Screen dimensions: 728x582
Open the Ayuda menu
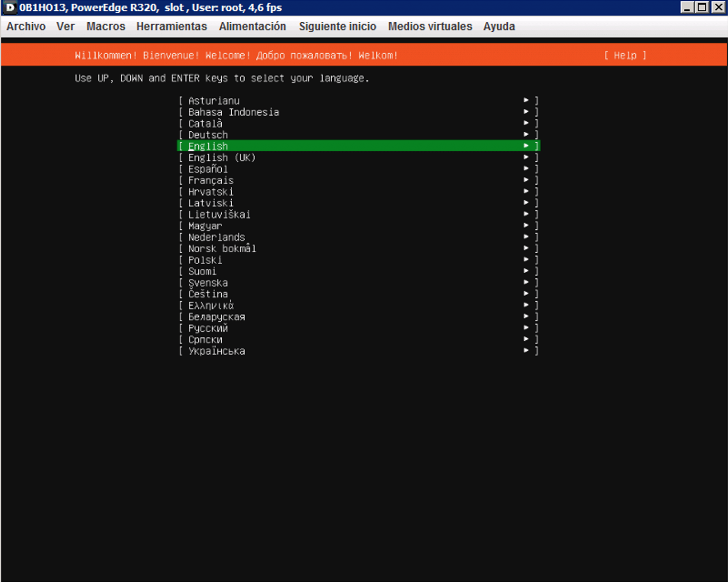pos(499,27)
